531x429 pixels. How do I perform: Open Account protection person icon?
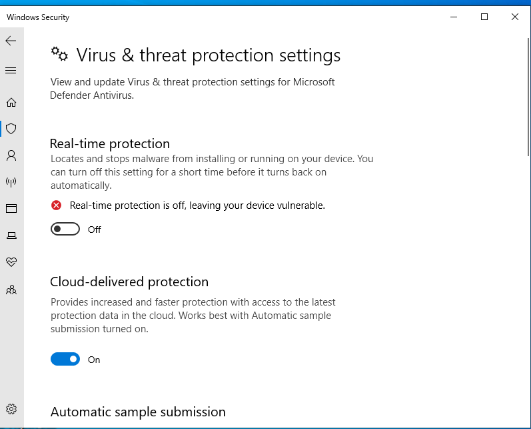click(11, 155)
